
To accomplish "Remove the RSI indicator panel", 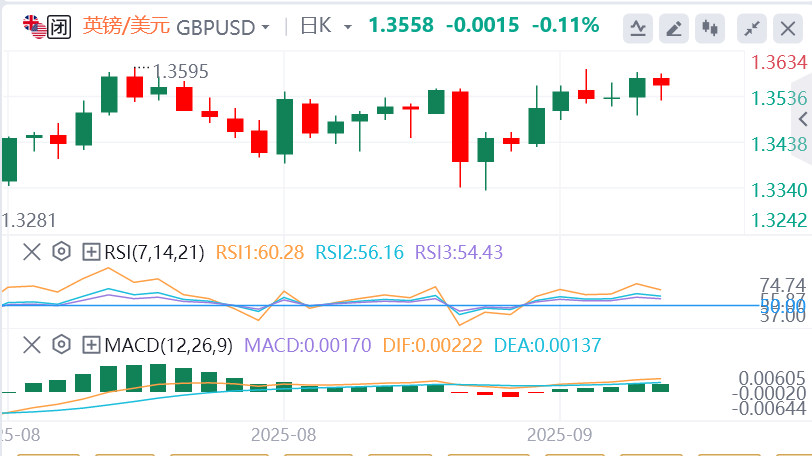I will click(x=32, y=251).
